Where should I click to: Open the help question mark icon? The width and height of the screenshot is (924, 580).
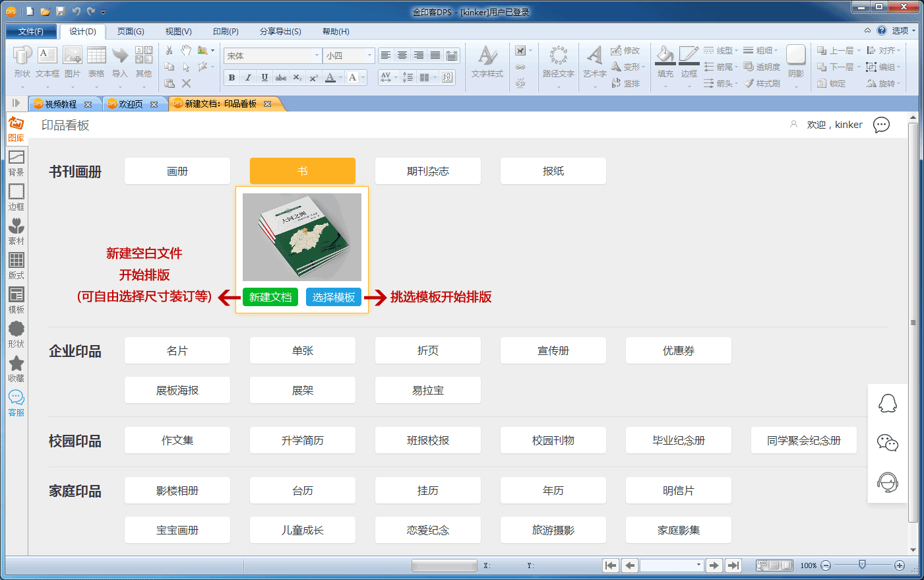tap(882, 30)
